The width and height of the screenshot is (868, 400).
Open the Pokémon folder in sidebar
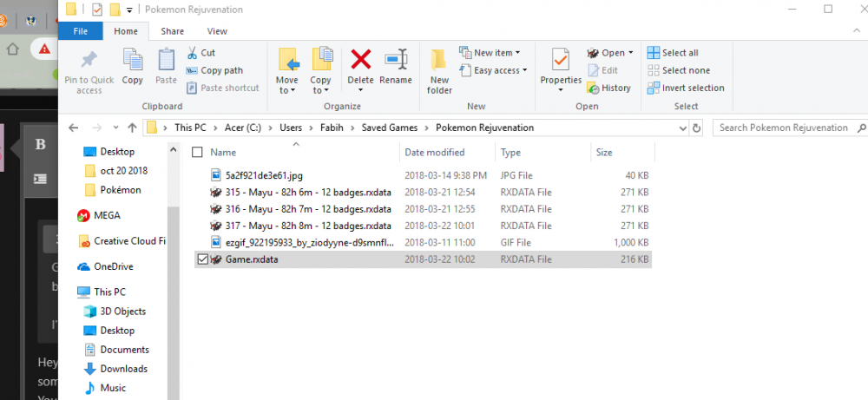(112, 190)
